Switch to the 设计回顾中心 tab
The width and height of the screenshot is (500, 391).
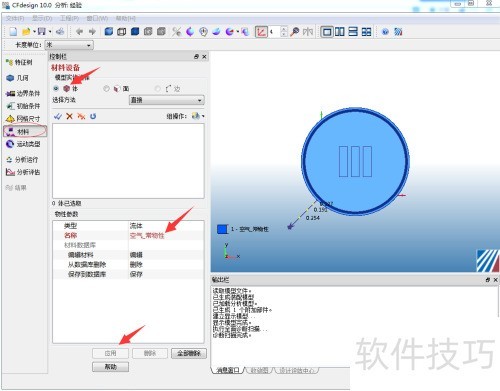point(296,370)
